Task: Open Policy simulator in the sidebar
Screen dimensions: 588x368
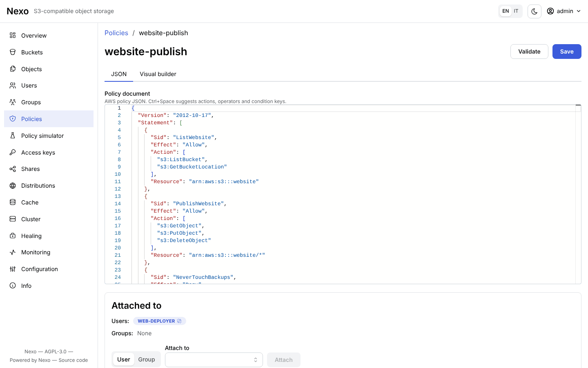Action: (x=49, y=136)
